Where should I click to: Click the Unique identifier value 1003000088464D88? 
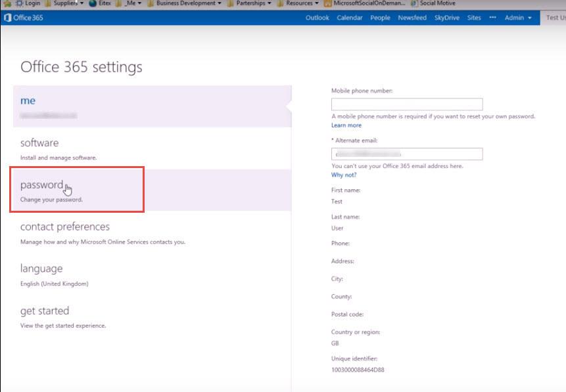(x=358, y=370)
